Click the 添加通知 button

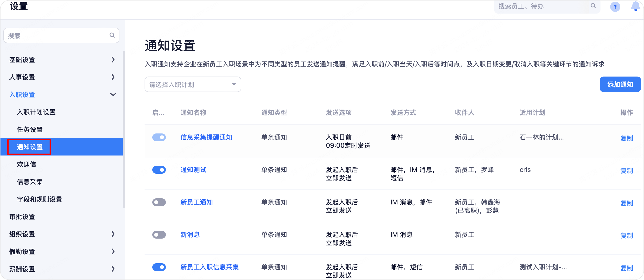pos(620,84)
